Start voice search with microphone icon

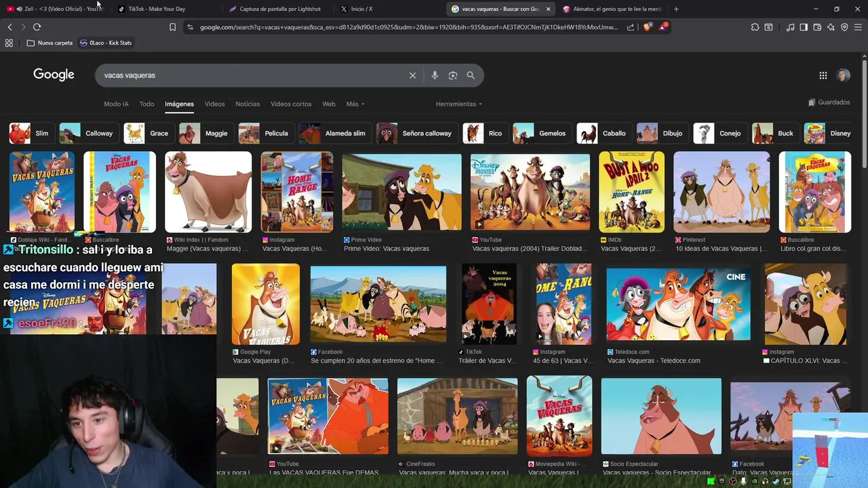coord(435,75)
